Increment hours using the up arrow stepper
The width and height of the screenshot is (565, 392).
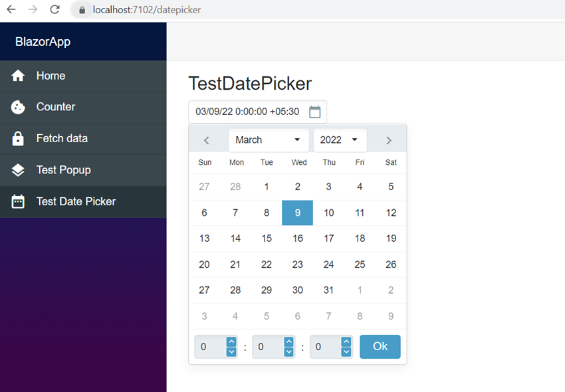click(231, 342)
